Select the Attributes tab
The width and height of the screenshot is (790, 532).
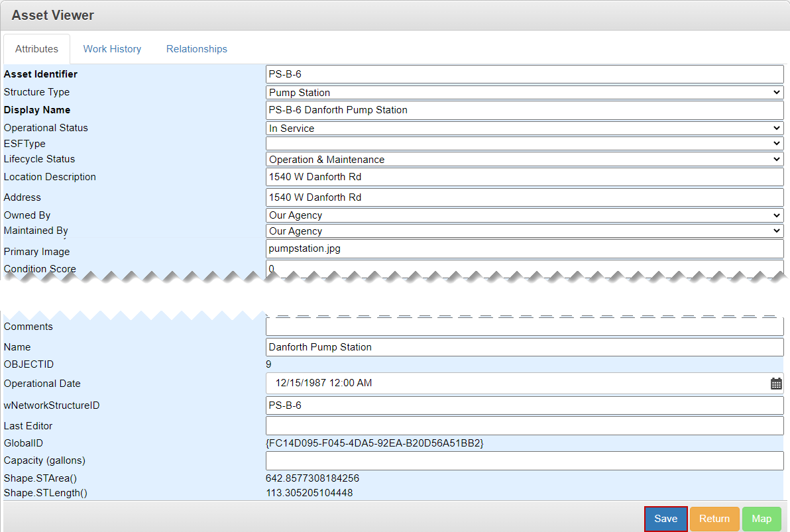(x=36, y=49)
